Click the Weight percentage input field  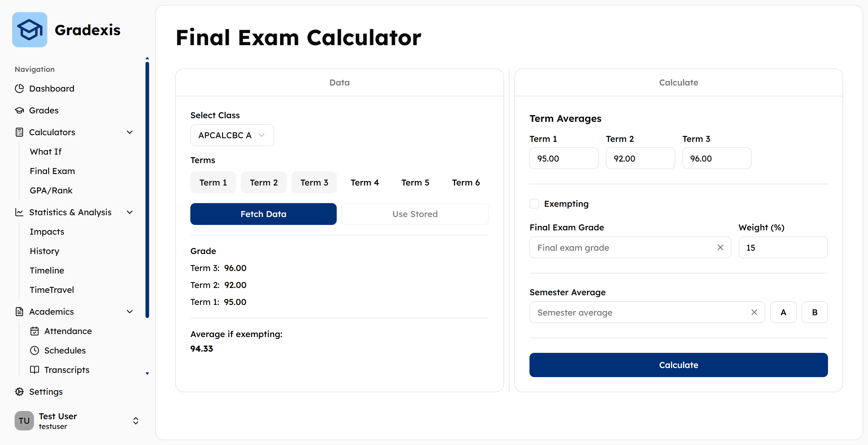click(x=783, y=247)
